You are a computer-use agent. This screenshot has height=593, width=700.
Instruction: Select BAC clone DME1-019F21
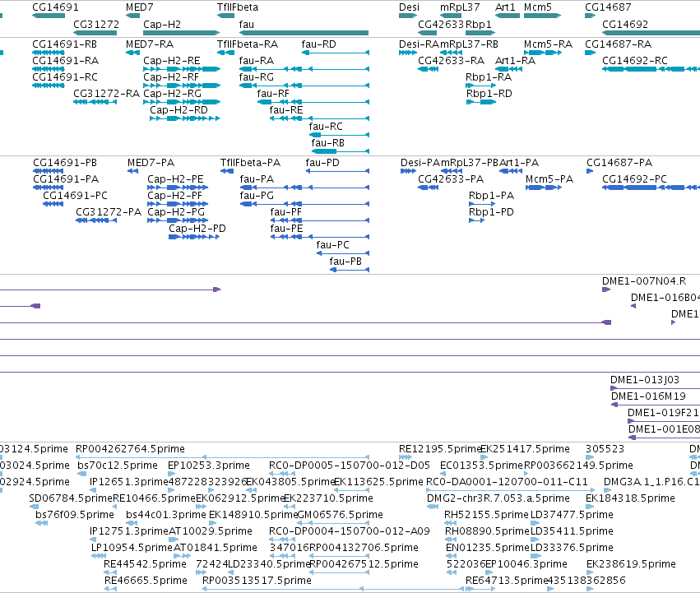pos(664,421)
